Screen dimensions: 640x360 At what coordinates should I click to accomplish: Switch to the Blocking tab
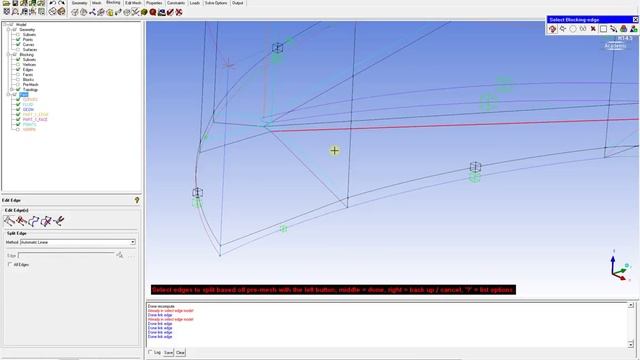click(x=113, y=3)
